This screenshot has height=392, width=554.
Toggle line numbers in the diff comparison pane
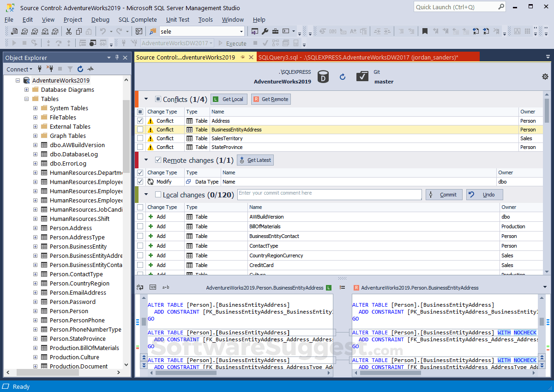point(152,287)
